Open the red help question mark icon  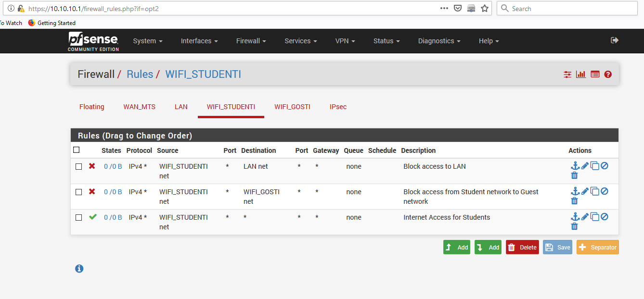[x=608, y=75]
